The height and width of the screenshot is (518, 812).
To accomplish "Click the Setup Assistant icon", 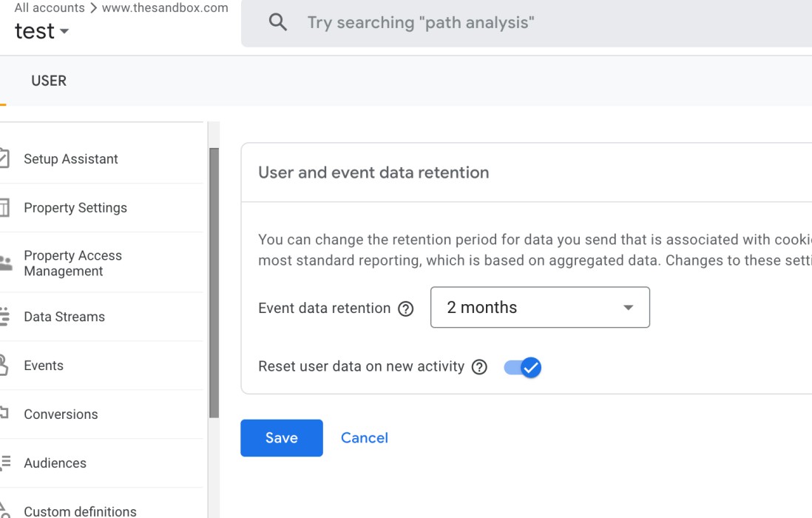I will (4, 158).
